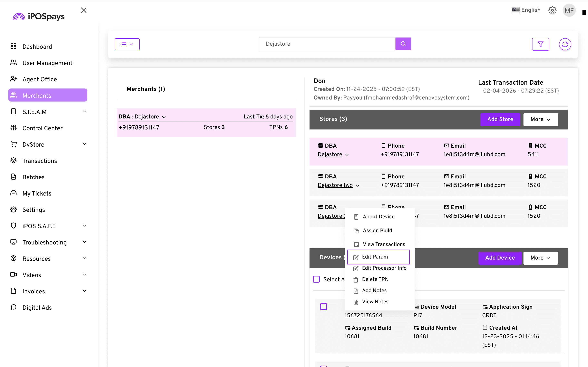Open the Stores More dropdown
The height and width of the screenshot is (367, 588).
click(x=540, y=119)
